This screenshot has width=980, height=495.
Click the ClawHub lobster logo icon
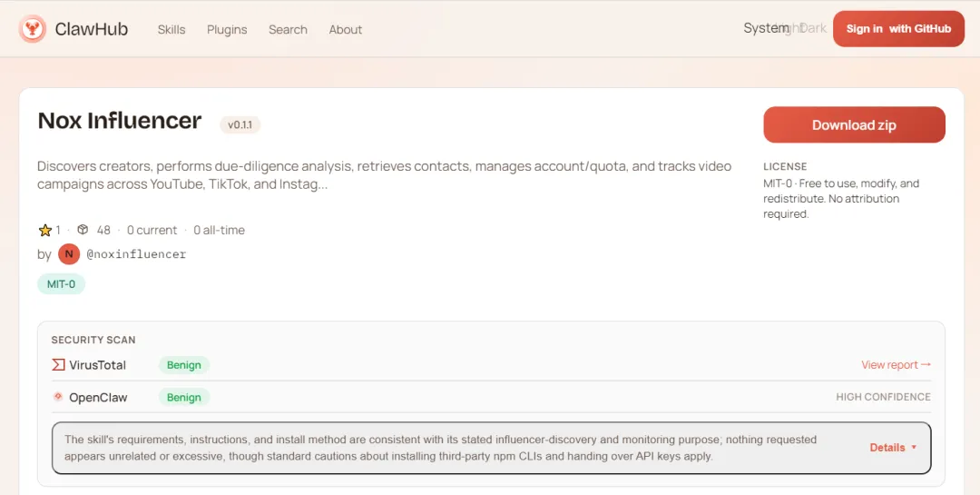[33, 29]
